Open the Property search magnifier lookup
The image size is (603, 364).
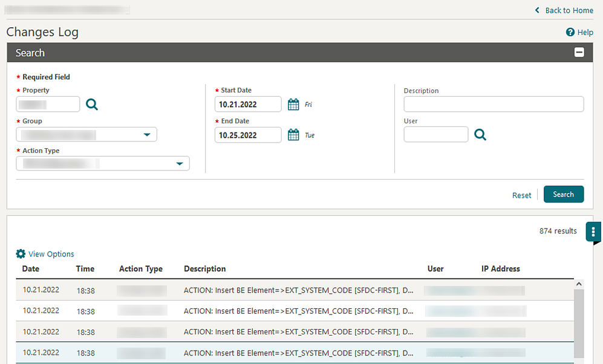coord(92,104)
